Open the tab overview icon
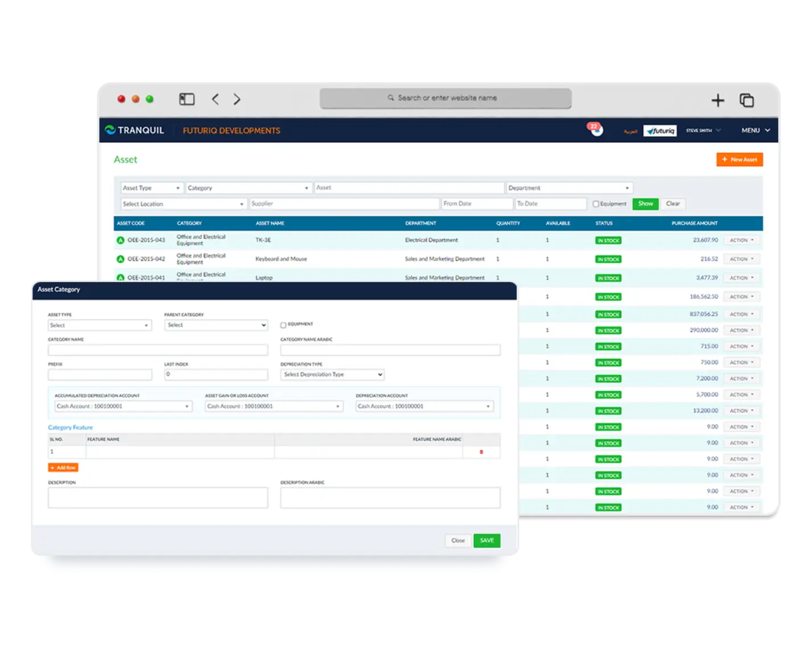This screenshot has width=812, height=648. tap(747, 100)
